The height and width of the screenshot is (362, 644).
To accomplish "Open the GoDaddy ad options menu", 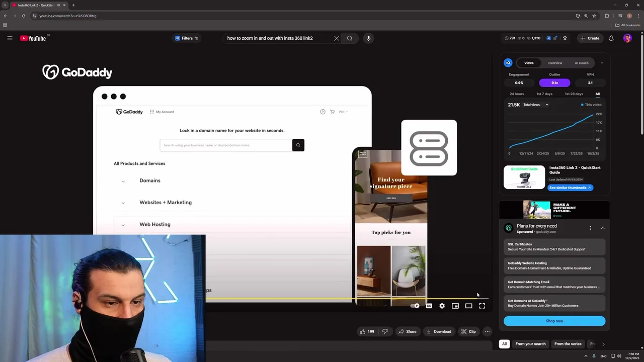I will [x=590, y=228].
